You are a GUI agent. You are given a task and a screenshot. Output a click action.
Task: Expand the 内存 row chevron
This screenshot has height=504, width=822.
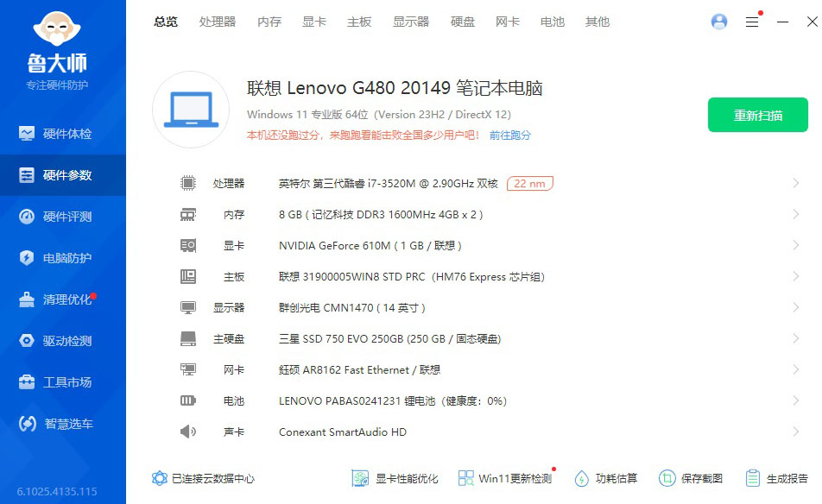[x=796, y=214]
